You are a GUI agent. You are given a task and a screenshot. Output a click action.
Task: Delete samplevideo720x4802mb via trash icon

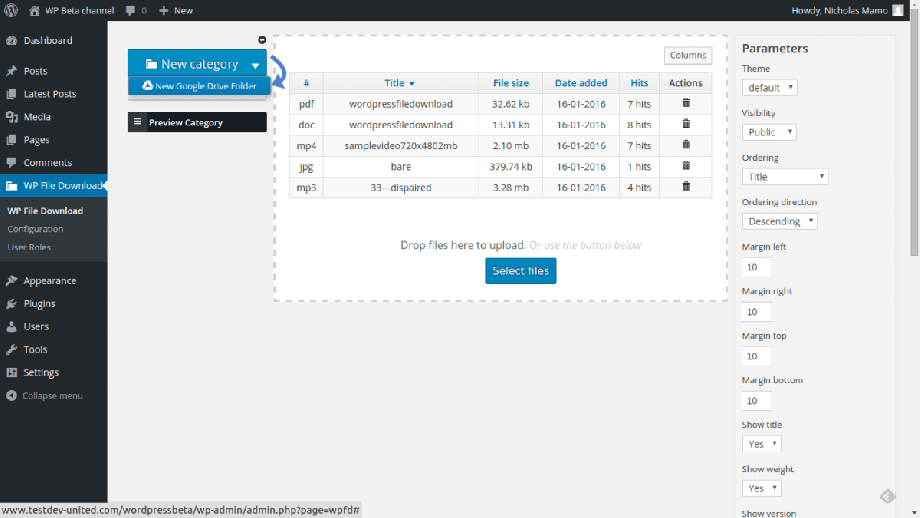pyautogui.click(x=686, y=145)
